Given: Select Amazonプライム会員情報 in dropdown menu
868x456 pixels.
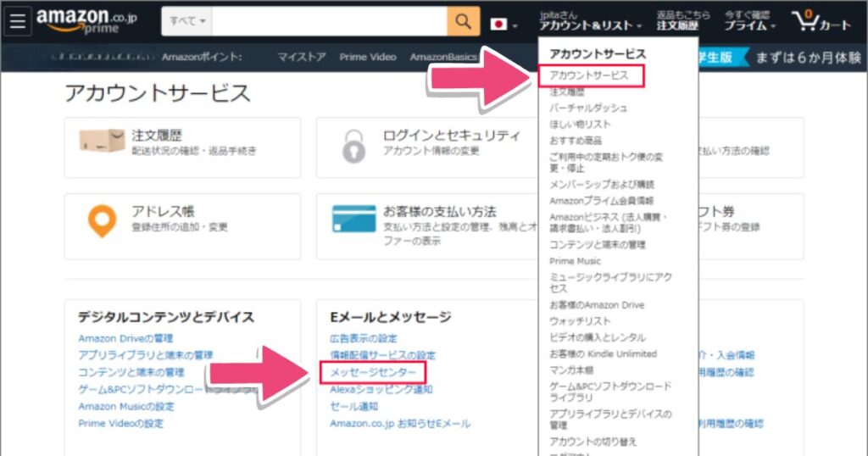Looking at the screenshot, I should coord(601,200).
